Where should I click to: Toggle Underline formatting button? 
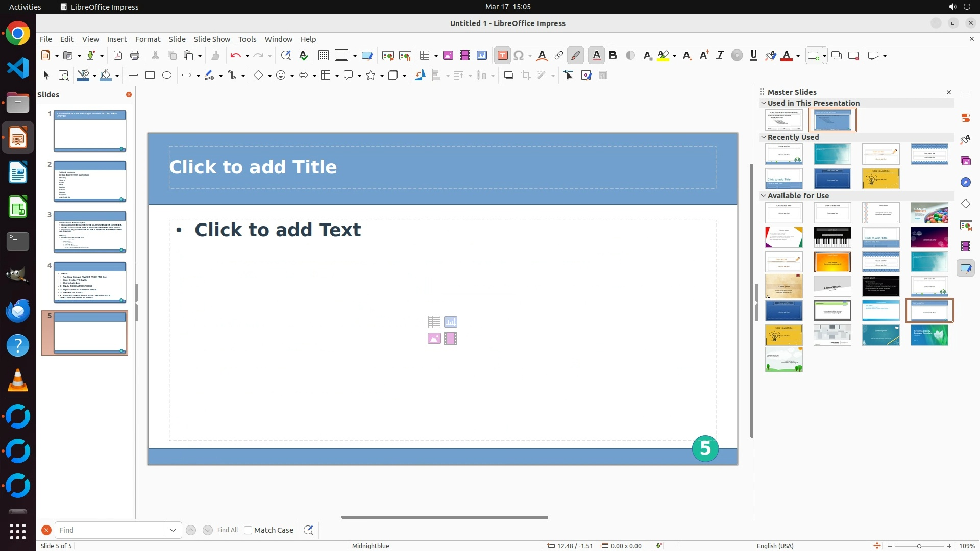pos(753,56)
